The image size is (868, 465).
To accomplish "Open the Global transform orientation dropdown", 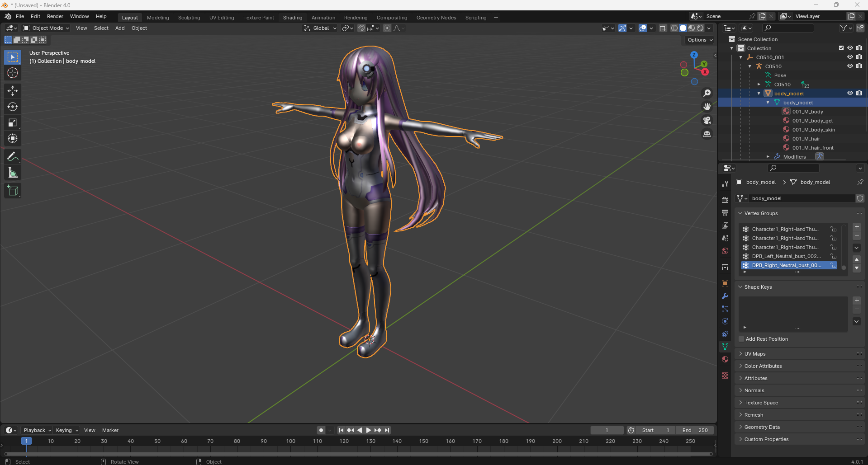I will (320, 28).
